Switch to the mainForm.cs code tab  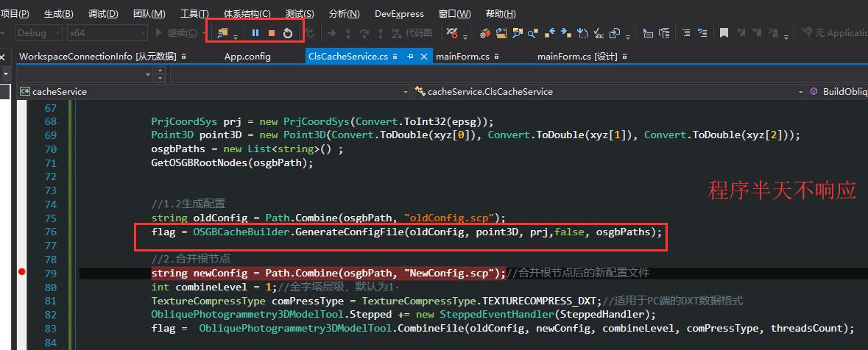point(463,57)
